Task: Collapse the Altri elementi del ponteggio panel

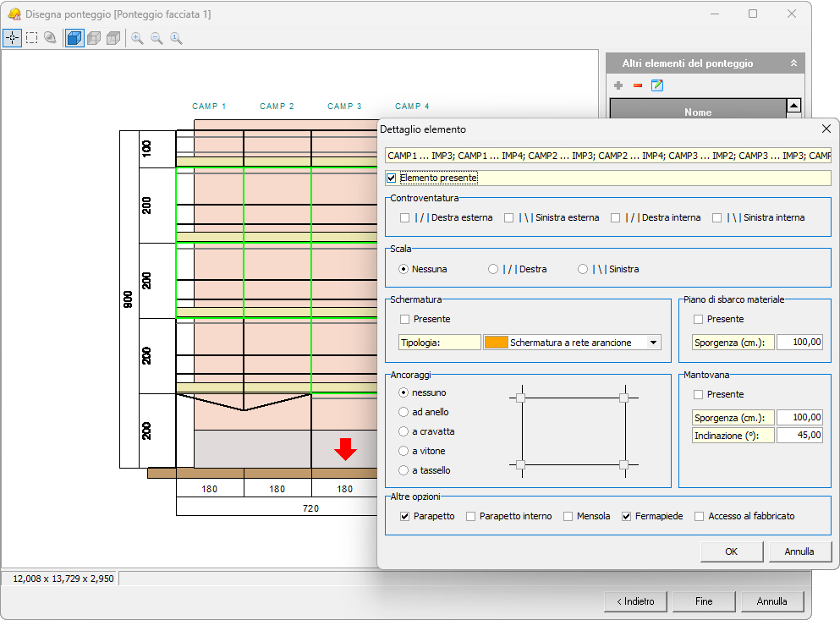Action: coord(793,63)
